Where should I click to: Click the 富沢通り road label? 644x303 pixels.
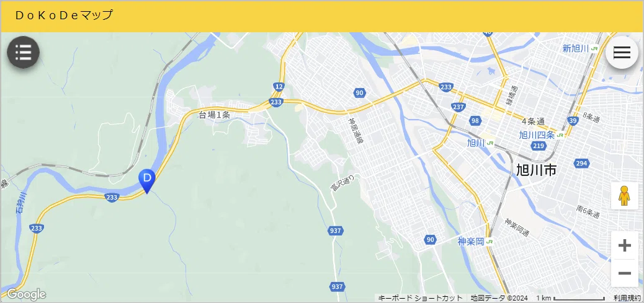tap(342, 183)
